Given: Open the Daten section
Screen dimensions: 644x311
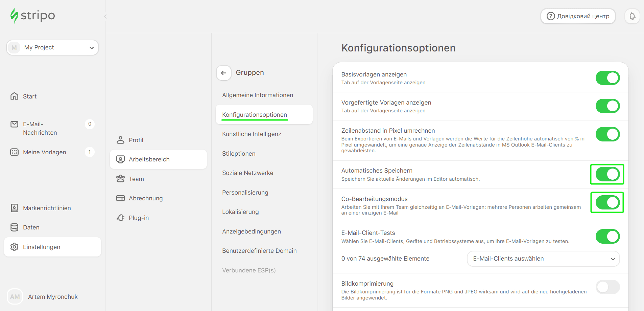Looking at the screenshot, I should coord(31,227).
